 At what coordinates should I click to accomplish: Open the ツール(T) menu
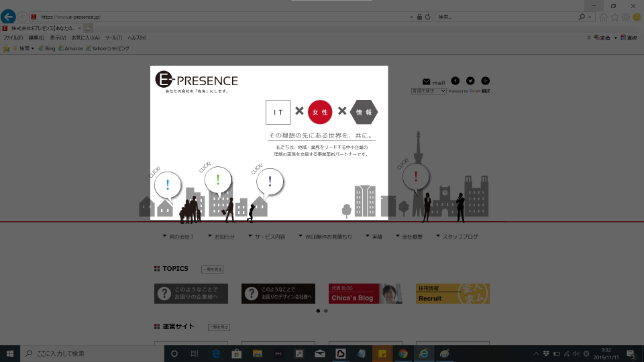[113, 38]
